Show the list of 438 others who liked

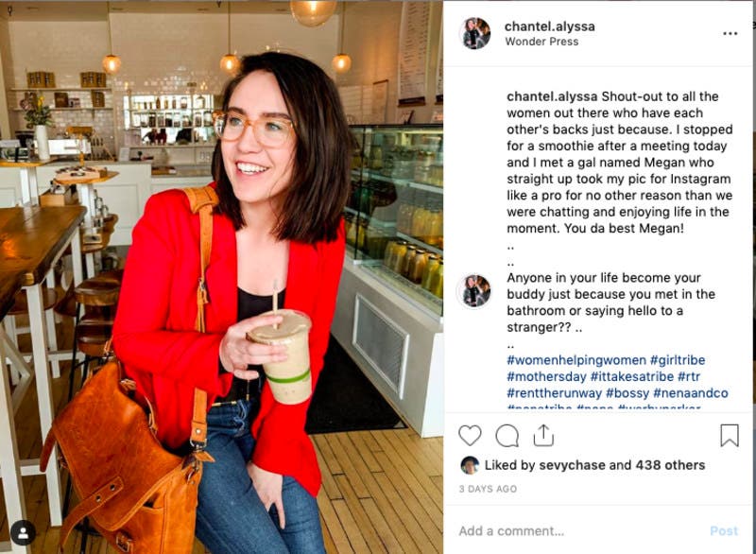pos(670,465)
